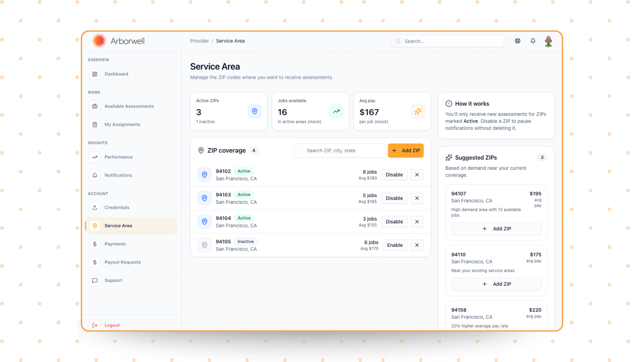Click Provider breadcrumb link

pyautogui.click(x=199, y=41)
